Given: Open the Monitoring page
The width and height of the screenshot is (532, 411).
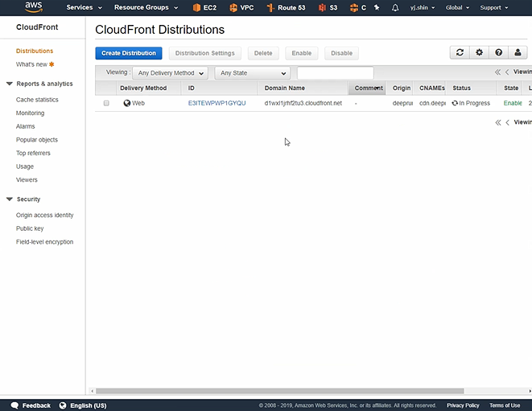Looking at the screenshot, I should pos(30,113).
